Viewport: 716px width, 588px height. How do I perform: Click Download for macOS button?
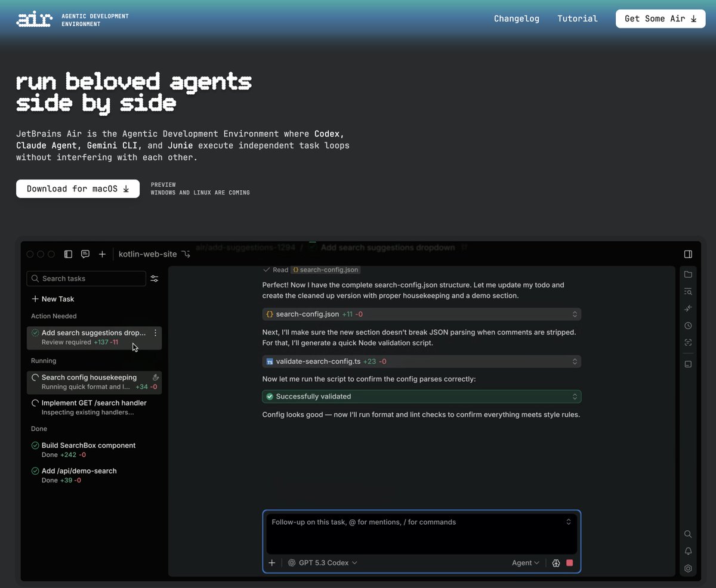[78, 188]
